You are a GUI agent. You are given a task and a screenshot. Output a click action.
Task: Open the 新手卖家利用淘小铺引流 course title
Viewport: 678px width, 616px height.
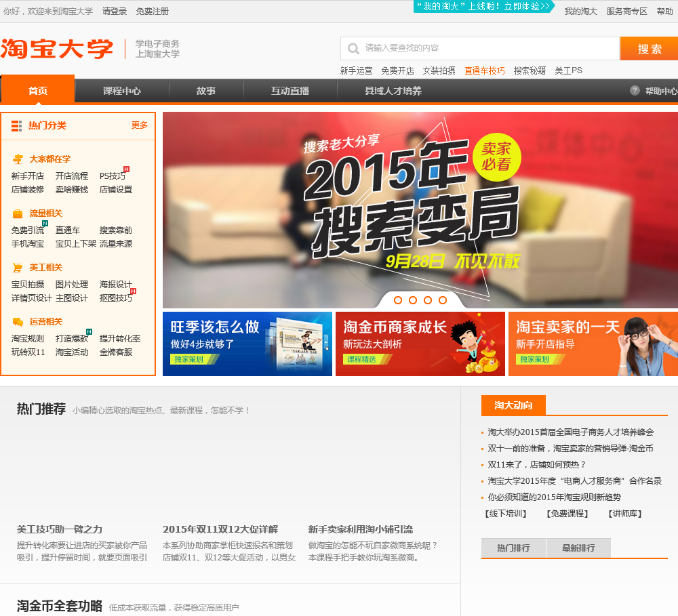[361, 529]
